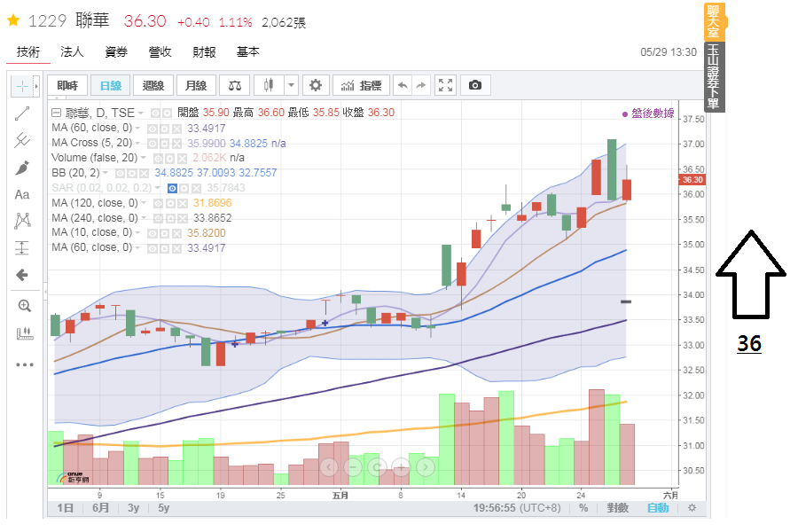Click the back arrow in the drawing sidebar
Image resolution: width=798 pixels, height=532 pixels.
[x=22, y=276]
